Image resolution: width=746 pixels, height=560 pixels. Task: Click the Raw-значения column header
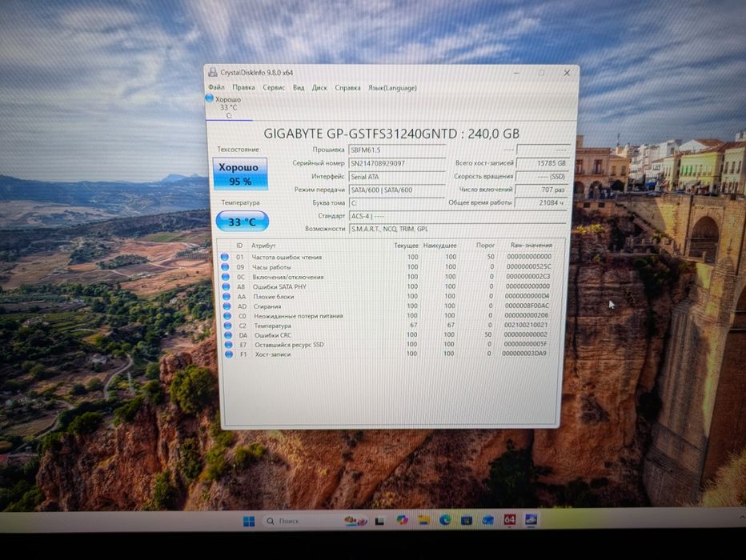point(531,246)
